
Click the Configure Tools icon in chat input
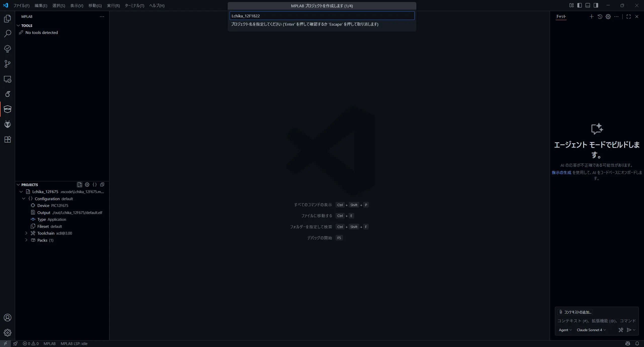pyautogui.click(x=621, y=330)
